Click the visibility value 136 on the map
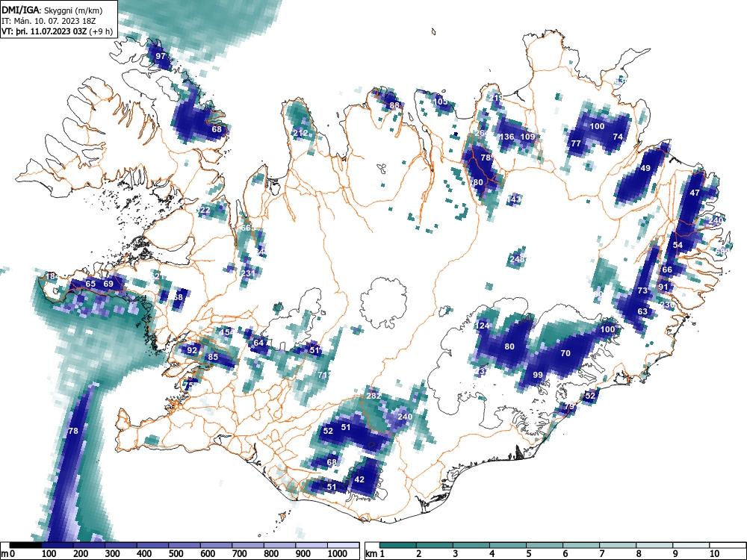Screen dimensions: 747x560 (x=506, y=137)
